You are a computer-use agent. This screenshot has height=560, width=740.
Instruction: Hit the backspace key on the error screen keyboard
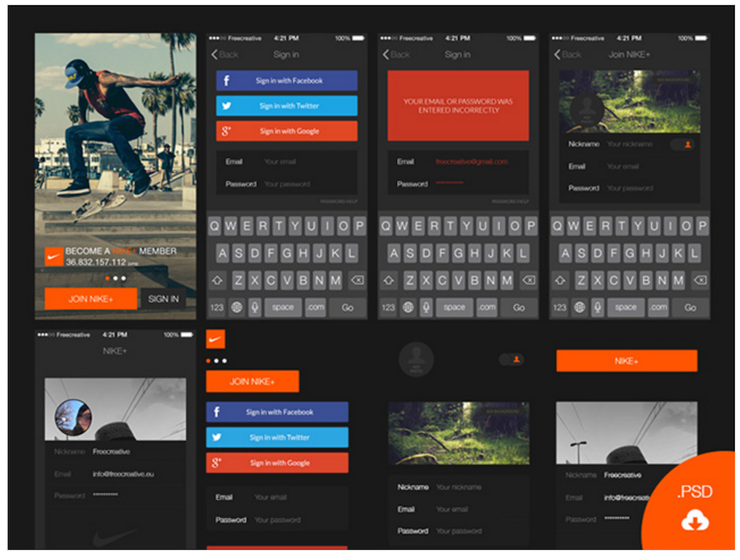[x=529, y=281]
